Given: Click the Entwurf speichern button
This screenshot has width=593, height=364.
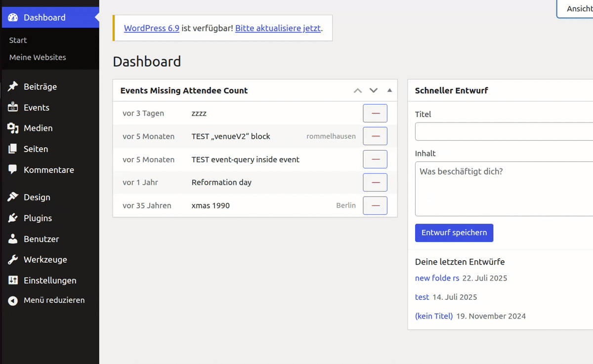Looking at the screenshot, I should tap(454, 233).
